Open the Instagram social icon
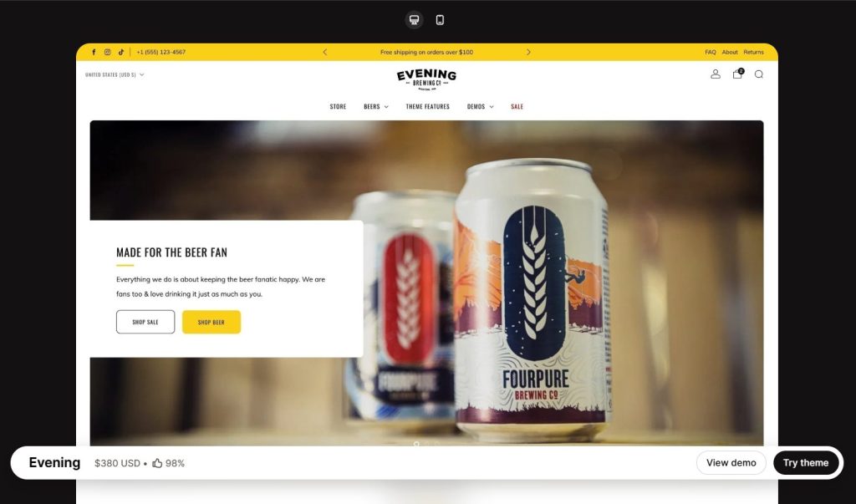 (x=108, y=53)
